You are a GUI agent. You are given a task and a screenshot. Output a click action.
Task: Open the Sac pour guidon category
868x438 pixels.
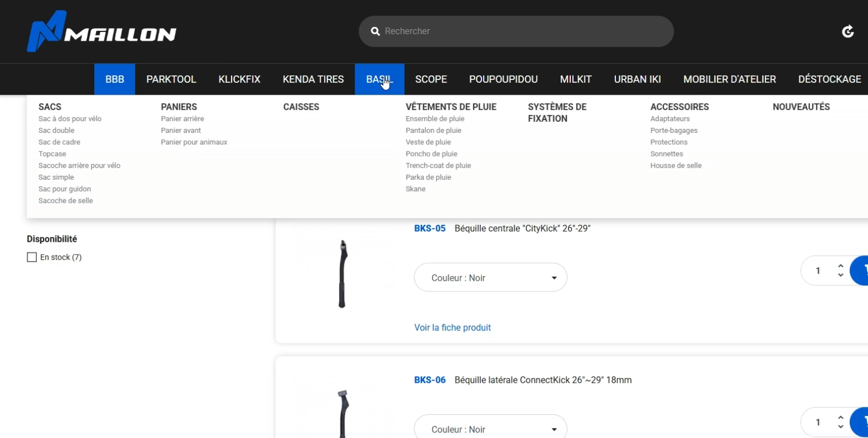[65, 189]
